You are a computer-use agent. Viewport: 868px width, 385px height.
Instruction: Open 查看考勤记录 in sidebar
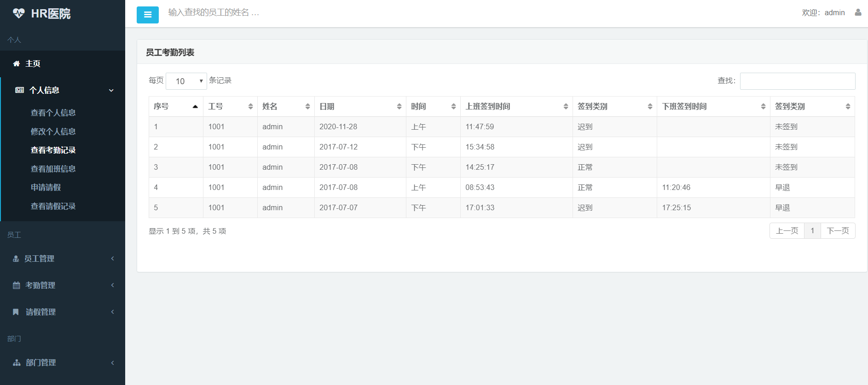(53, 150)
